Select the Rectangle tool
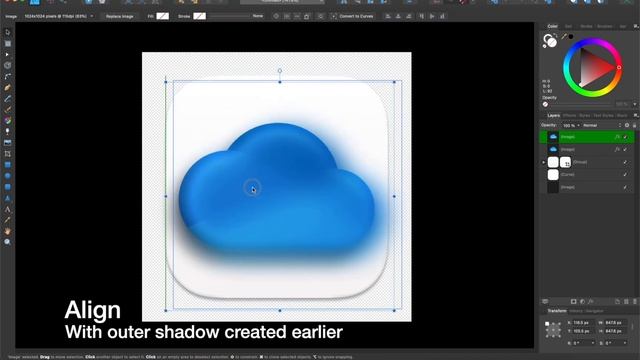The height and width of the screenshot is (360, 640). [7, 165]
